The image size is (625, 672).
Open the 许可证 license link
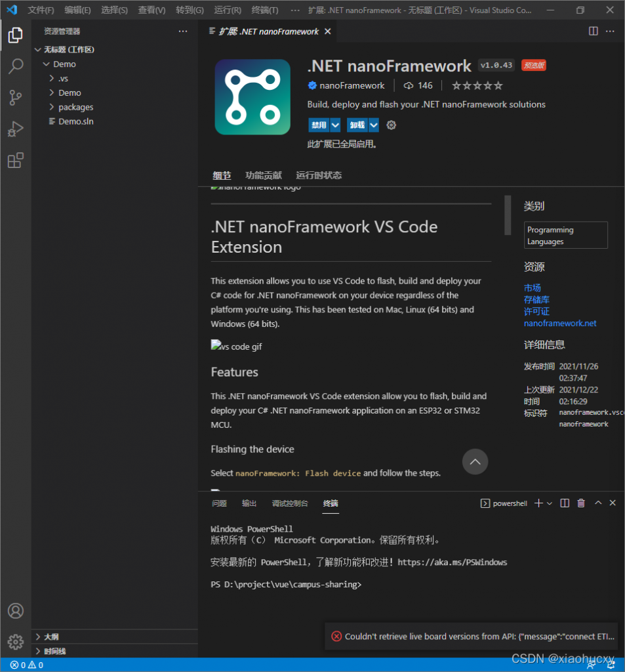(536, 311)
